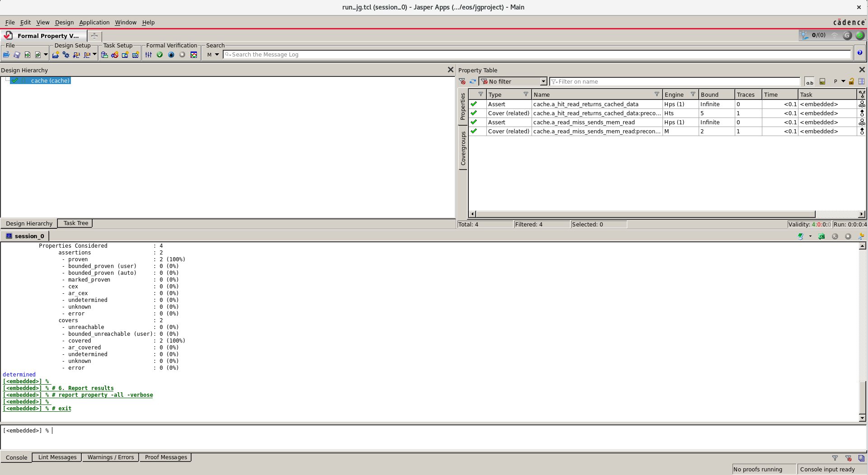Image resolution: width=868 pixels, height=475 pixels.
Task: Click the session_0 console tab
Action: click(25, 236)
